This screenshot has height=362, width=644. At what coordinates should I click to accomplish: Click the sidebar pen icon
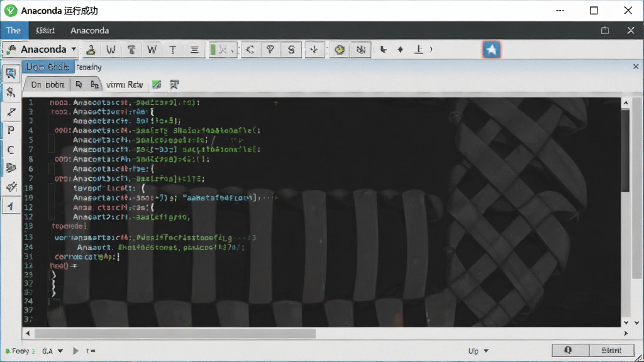11,111
